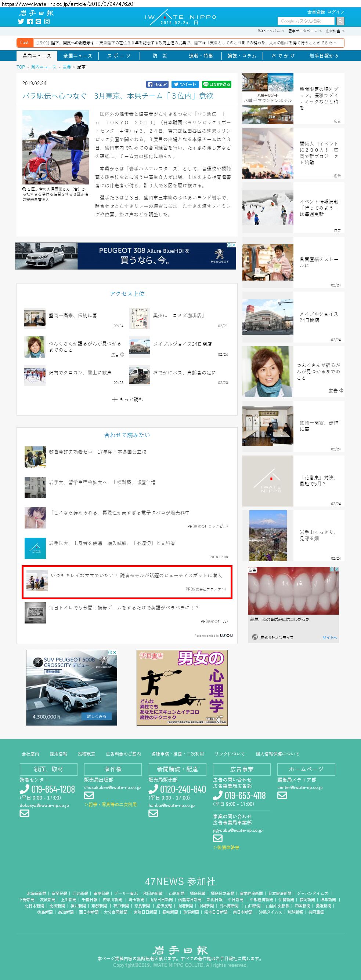Open the 記事・写真等の二次利用 footer link
Screen dimensions: 361x980
[x=111, y=804]
